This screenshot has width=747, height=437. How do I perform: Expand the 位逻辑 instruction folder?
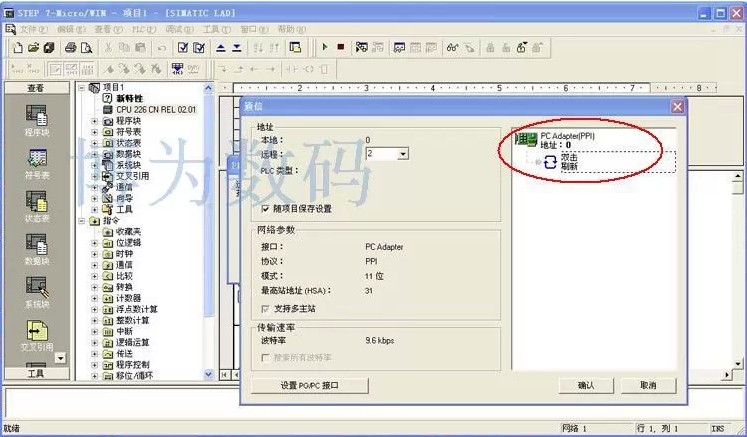[95, 242]
